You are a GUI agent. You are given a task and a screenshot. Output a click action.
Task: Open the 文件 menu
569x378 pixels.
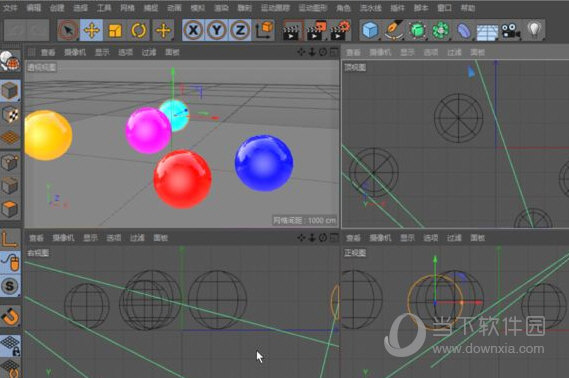(10, 8)
